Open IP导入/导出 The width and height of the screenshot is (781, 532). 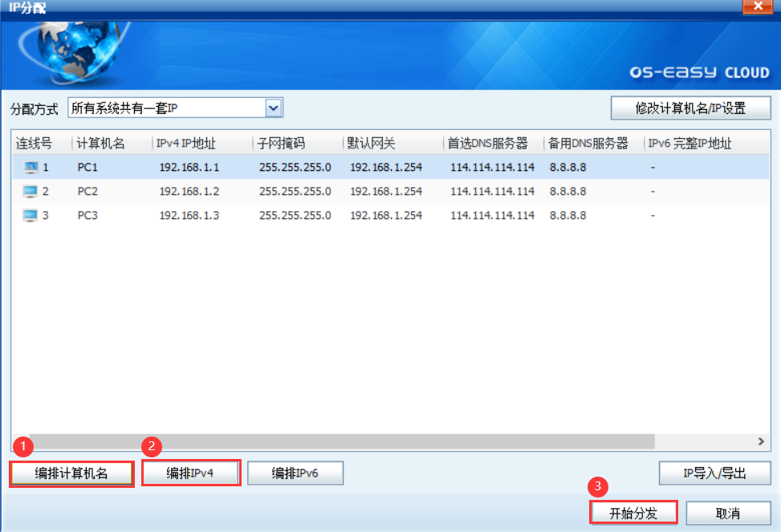[714, 473]
